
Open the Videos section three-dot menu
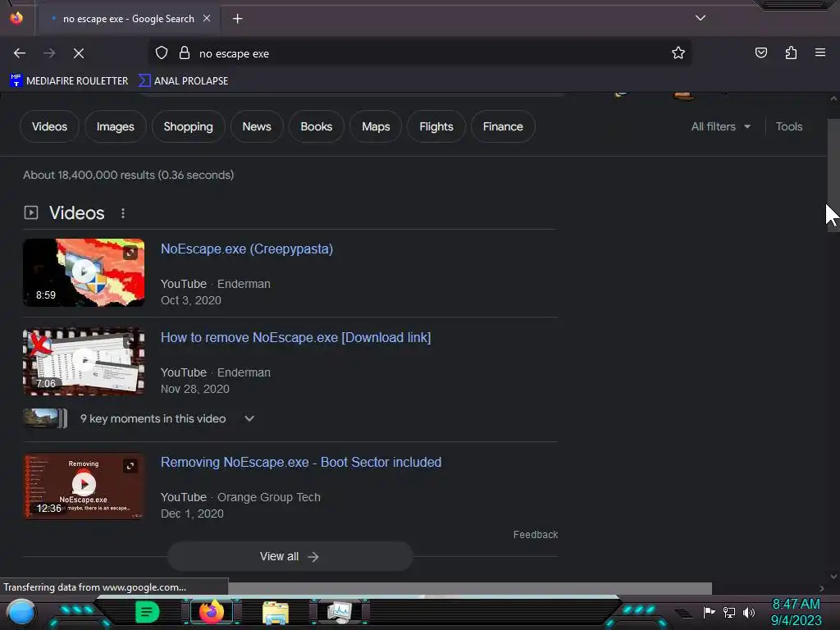[123, 213]
